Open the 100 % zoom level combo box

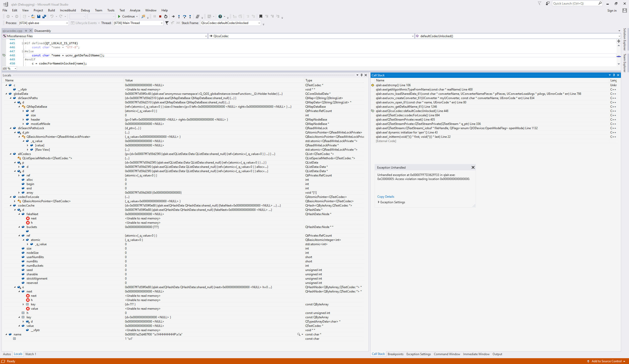[x=15, y=69]
